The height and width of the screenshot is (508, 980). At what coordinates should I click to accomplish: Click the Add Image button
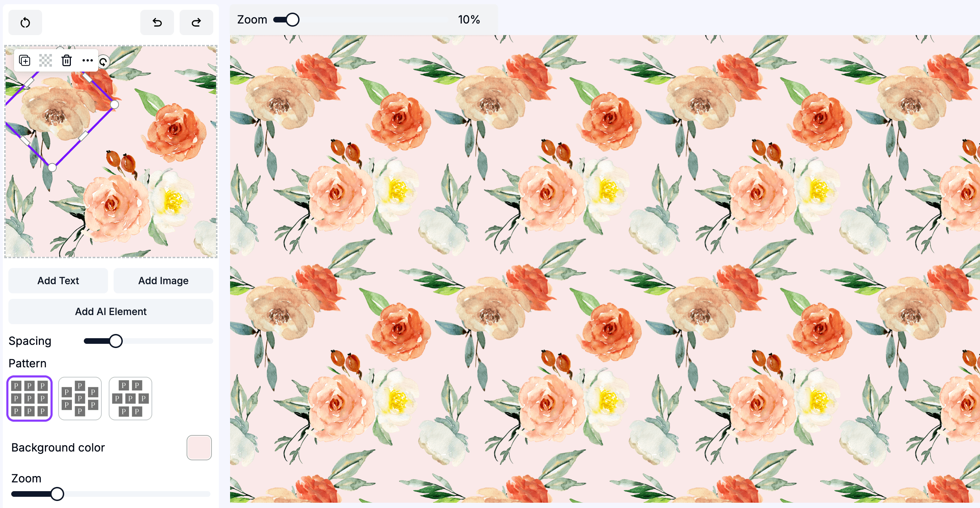163,280
